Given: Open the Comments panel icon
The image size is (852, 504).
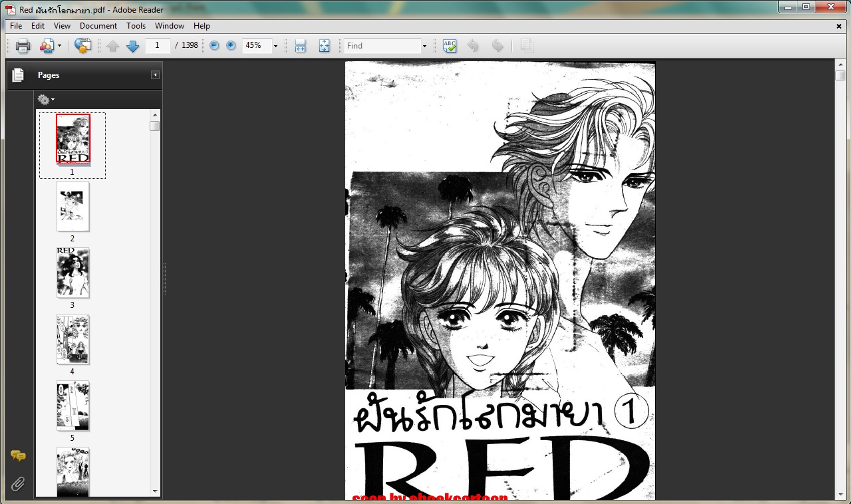Looking at the screenshot, I should coord(18,456).
